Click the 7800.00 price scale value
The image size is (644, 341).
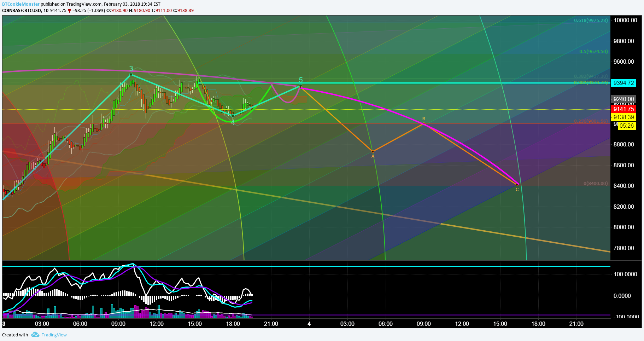click(x=624, y=248)
